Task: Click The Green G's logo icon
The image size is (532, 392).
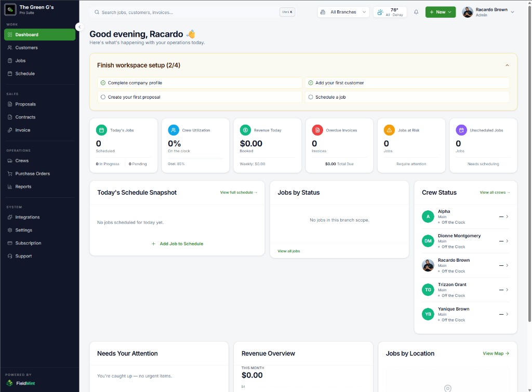Action: point(10,9)
